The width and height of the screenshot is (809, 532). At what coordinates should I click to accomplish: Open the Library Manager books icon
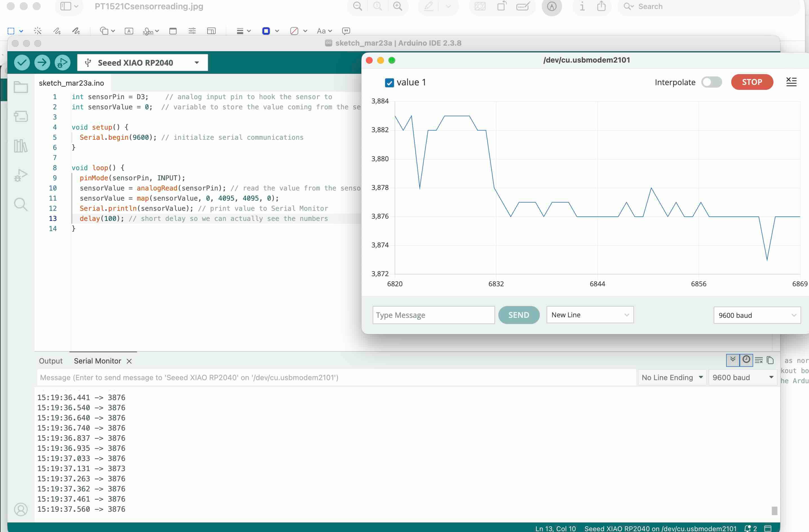pyautogui.click(x=21, y=146)
